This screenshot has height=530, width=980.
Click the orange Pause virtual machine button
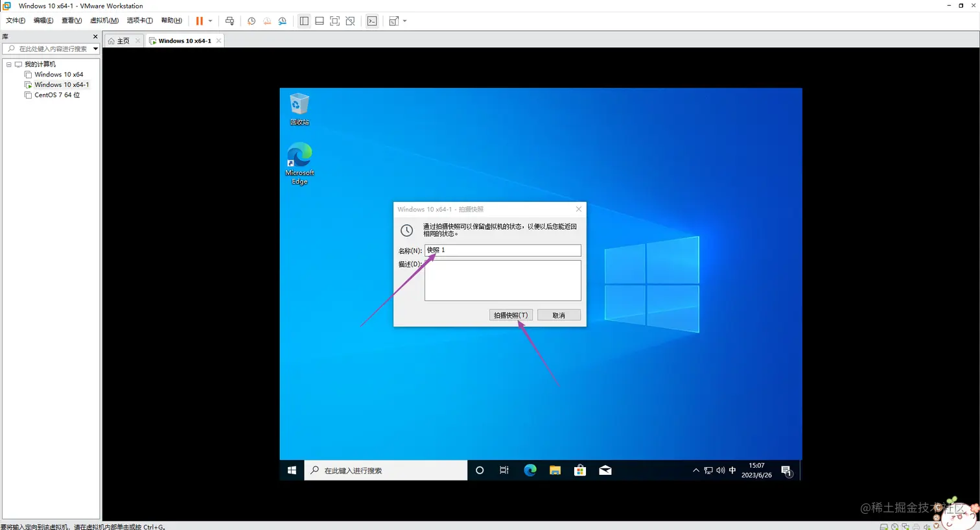click(x=199, y=21)
